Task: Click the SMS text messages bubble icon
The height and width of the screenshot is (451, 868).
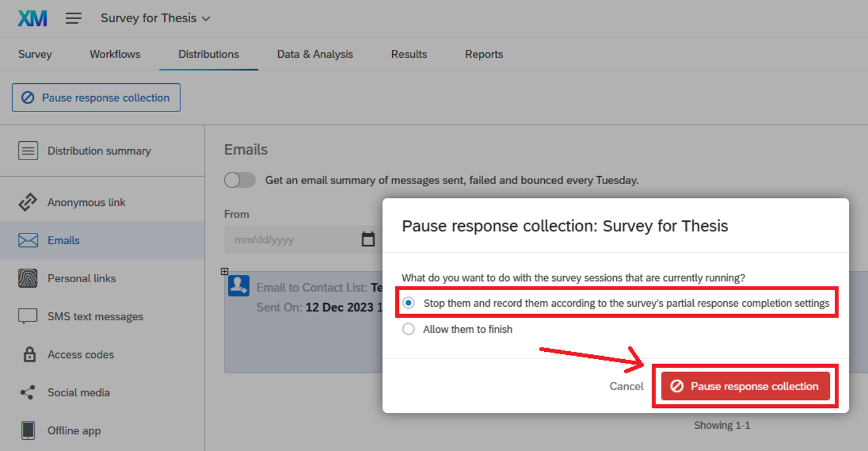Action: [28, 317]
